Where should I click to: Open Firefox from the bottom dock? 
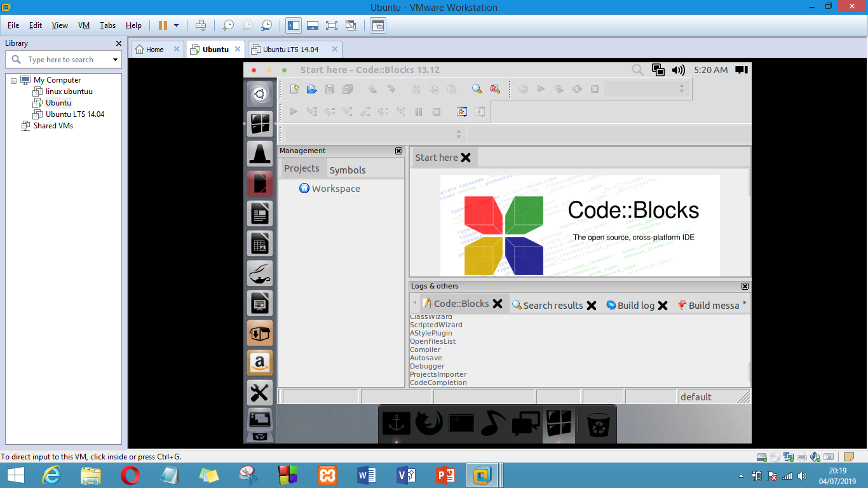click(x=429, y=423)
